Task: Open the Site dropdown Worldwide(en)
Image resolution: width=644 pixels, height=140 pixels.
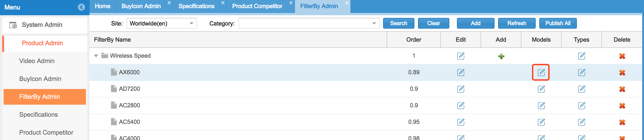Action: pos(191,23)
